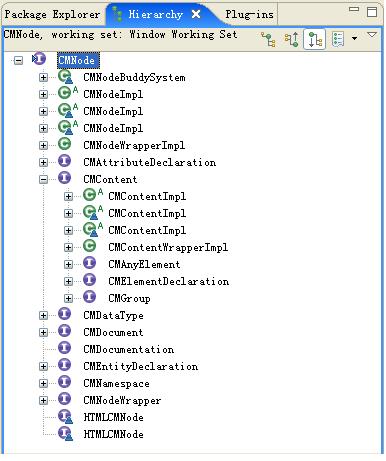
Task: Click the CMNodeWrapperImpl green class icon
Action: click(x=64, y=144)
